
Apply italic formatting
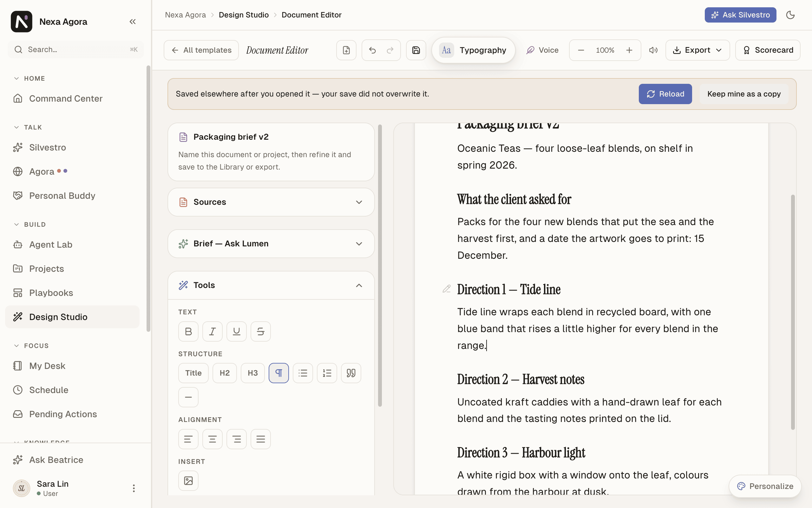point(212,331)
